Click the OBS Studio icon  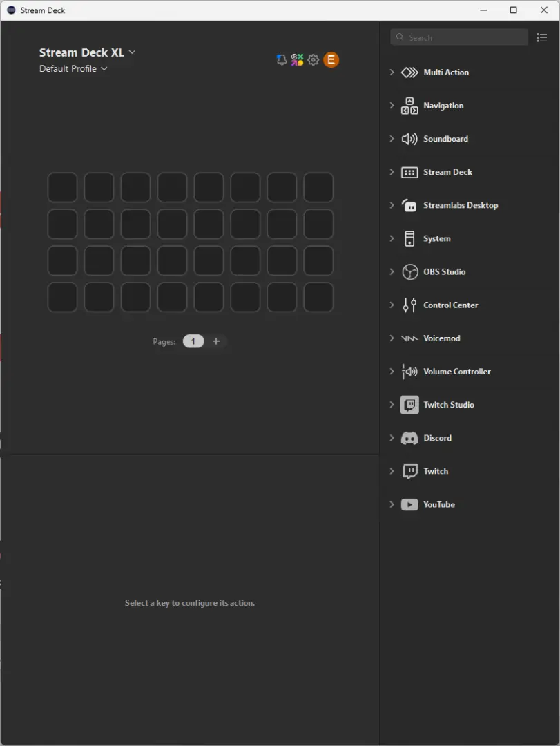pos(409,272)
